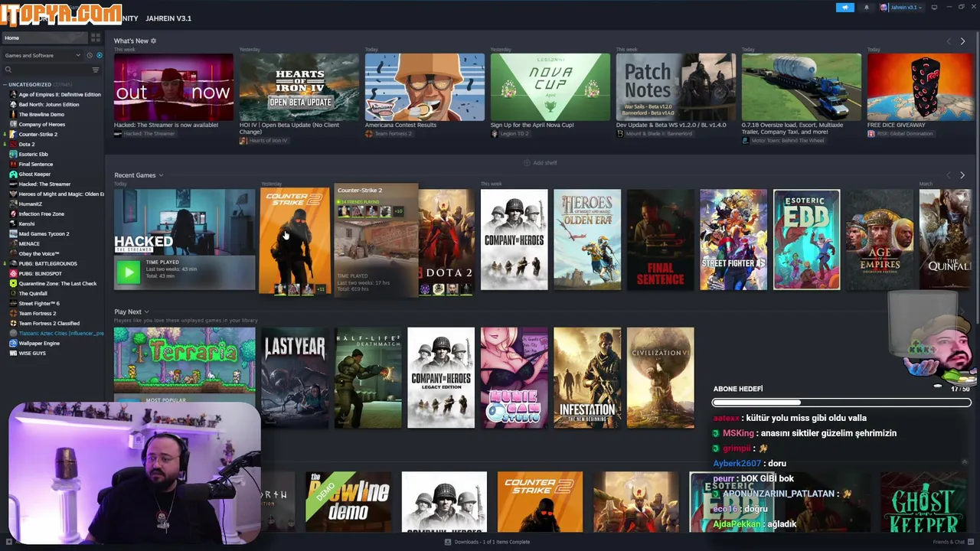Open Games and Software dropdown
The width and height of the screenshot is (980, 551).
coord(42,55)
